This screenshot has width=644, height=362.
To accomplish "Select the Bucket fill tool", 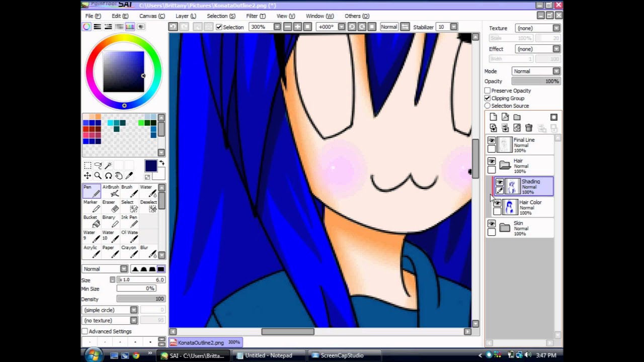I will tap(91, 221).
